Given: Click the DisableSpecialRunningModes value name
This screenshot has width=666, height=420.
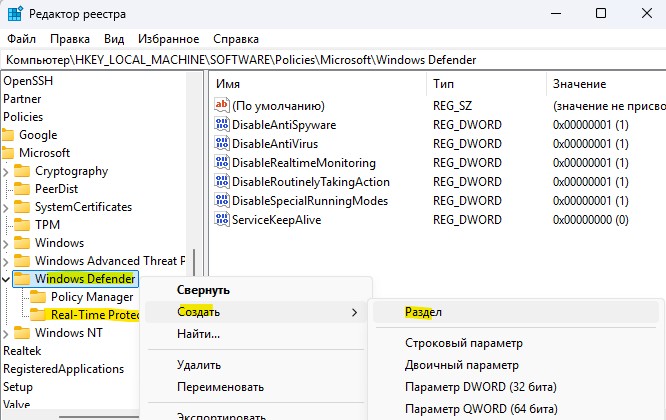Looking at the screenshot, I should 310,201.
